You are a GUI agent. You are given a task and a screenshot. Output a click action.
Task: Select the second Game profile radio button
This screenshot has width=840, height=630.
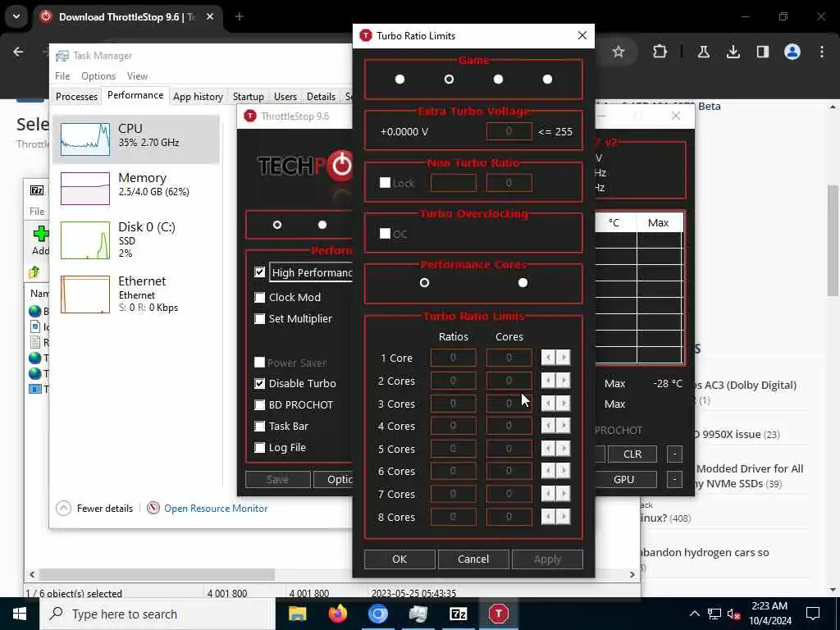click(x=449, y=80)
